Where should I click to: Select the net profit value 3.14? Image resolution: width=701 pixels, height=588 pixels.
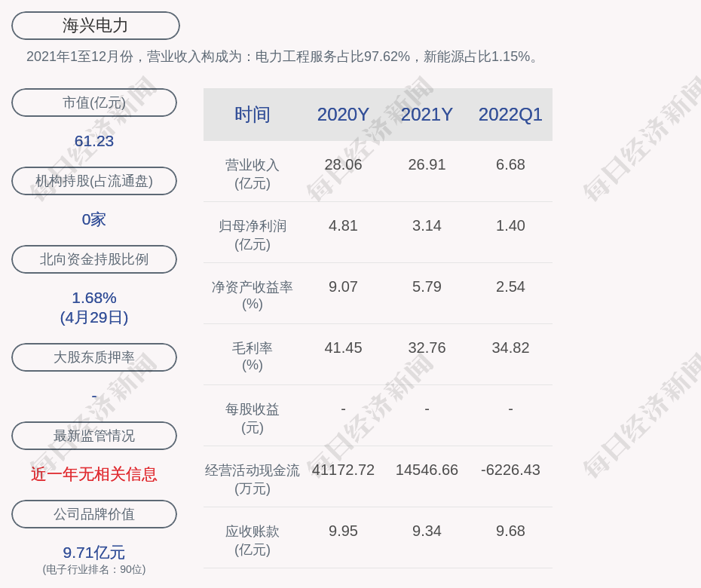427,226
